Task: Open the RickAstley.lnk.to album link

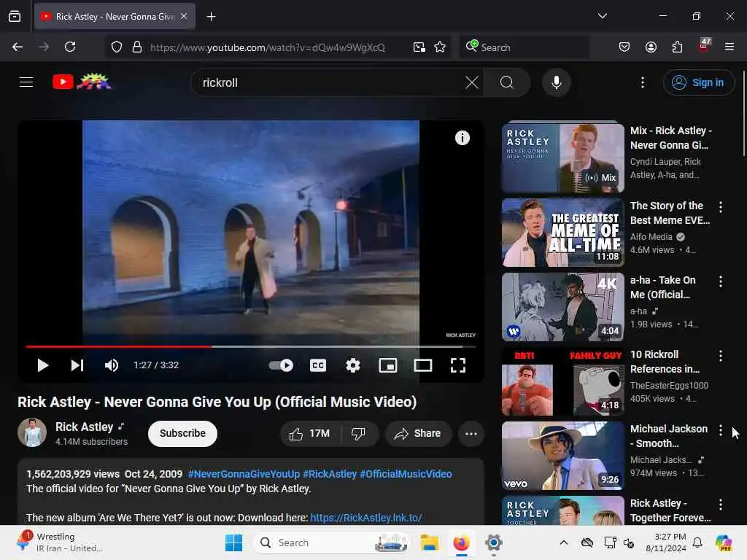Action: point(366,518)
